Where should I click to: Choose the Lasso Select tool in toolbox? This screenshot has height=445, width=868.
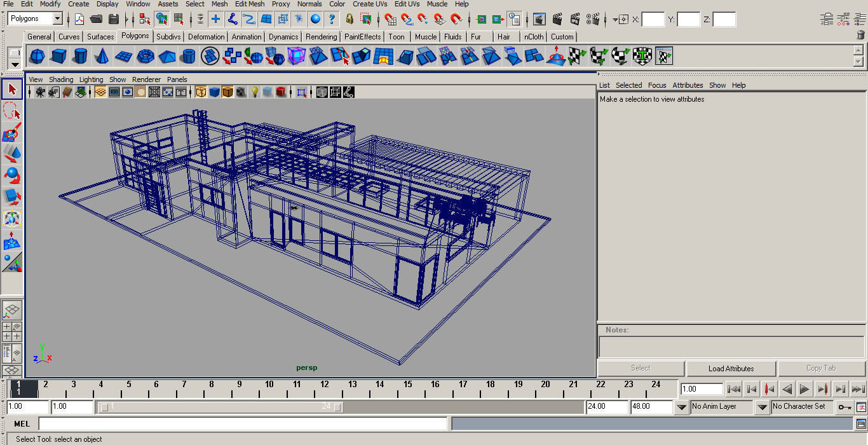click(12, 111)
